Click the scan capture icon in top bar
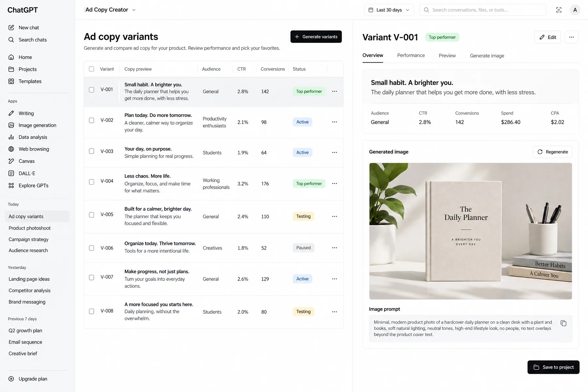The width and height of the screenshot is (588, 392). click(559, 10)
